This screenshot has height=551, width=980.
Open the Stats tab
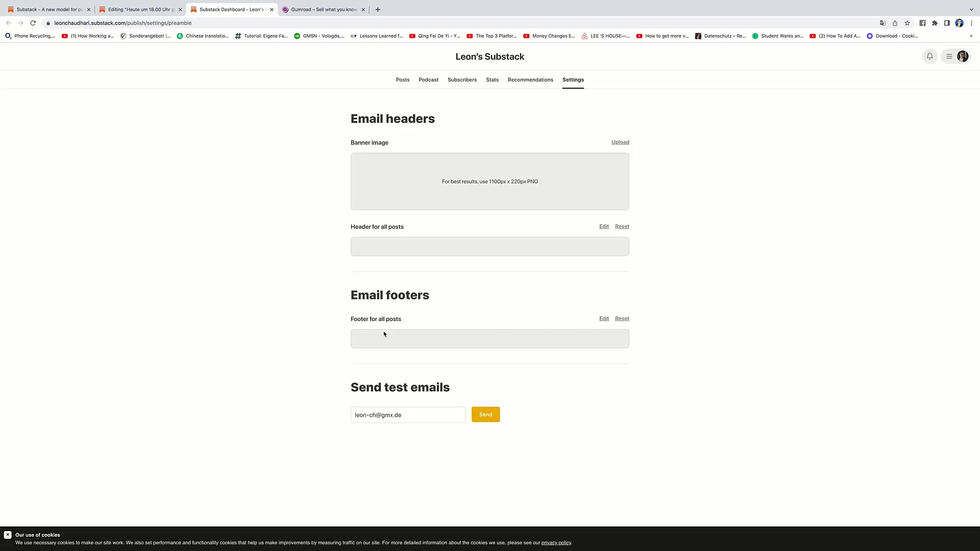(x=492, y=80)
